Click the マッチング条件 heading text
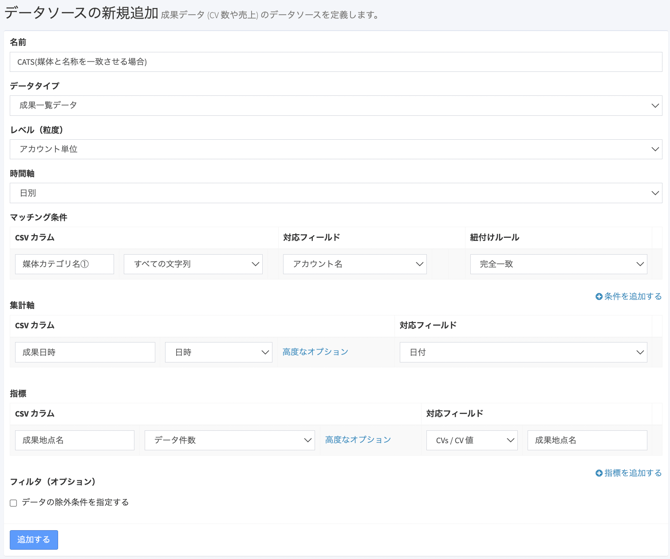670x559 pixels. (38, 217)
